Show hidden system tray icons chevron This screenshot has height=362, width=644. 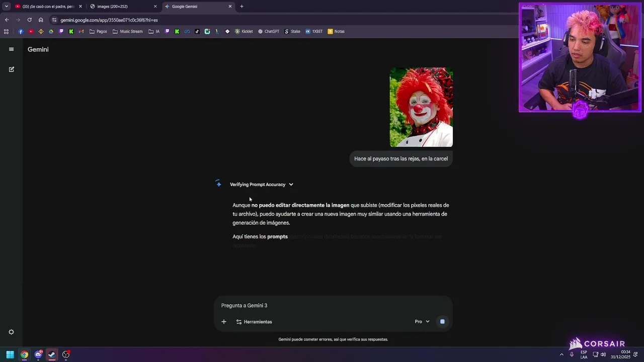tap(561, 354)
